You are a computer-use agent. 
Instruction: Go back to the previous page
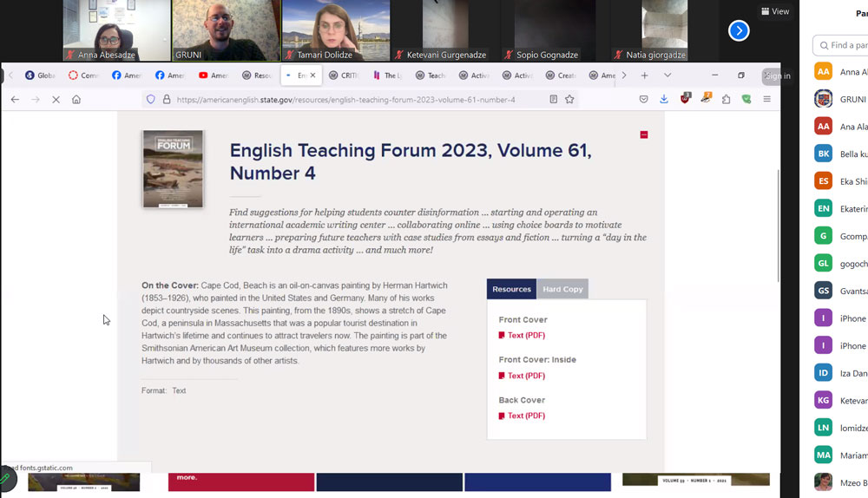(15, 100)
